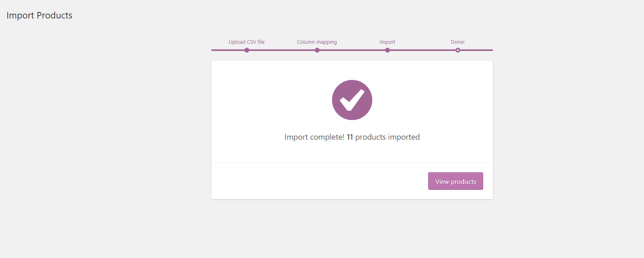Click empty card footer left of View products
The height and width of the screenshot is (258, 644).
[318, 181]
